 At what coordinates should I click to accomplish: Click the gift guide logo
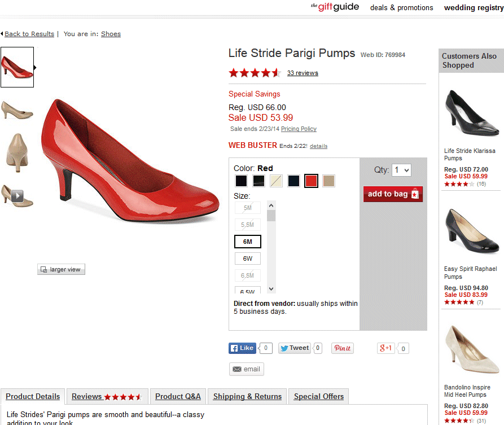point(335,7)
